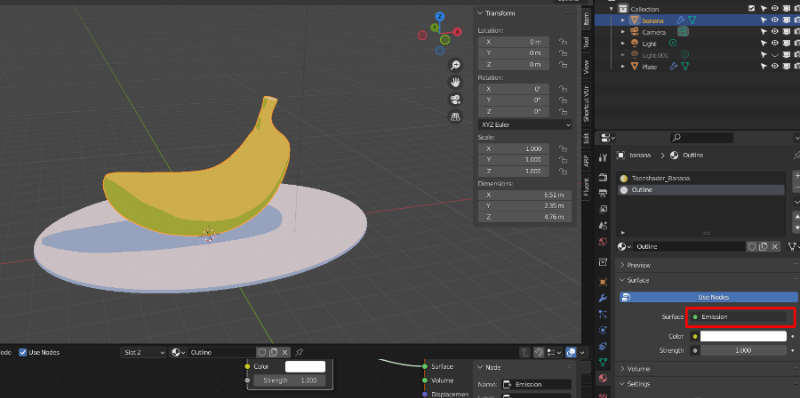Image resolution: width=800 pixels, height=398 pixels.
Task: Open the Modifier properties wrench tab
Action: click(x=603, y=298)
